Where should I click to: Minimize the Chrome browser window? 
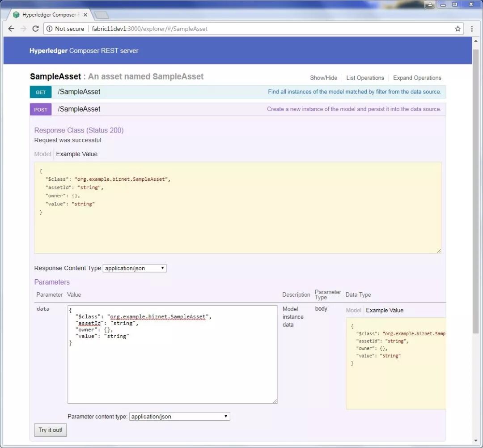click(443, 4)
